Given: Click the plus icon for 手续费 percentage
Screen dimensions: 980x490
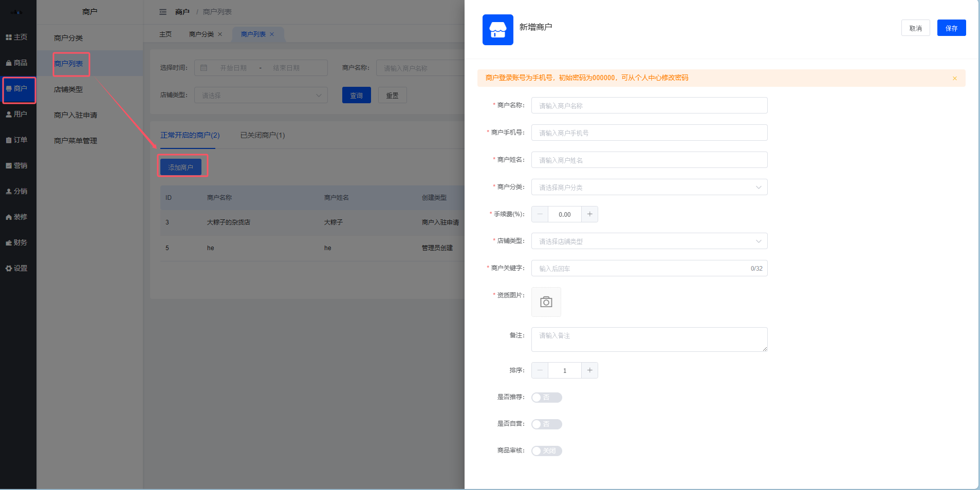Looking at the screenshot, I should pyautogui.click(x=589, y=214).
